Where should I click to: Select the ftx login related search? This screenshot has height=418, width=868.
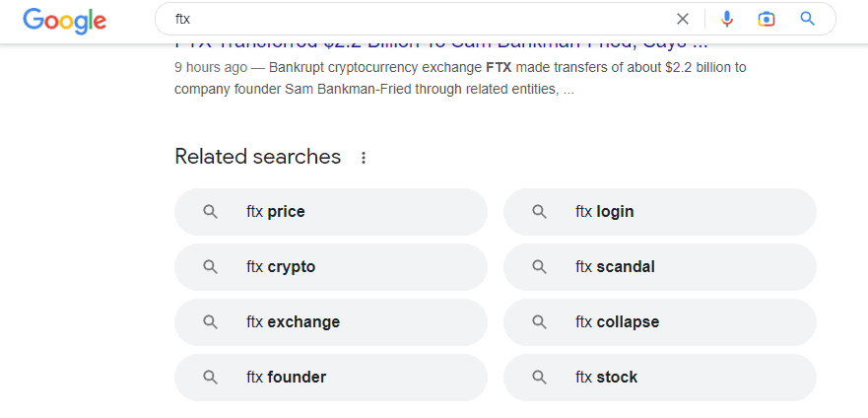660,212
